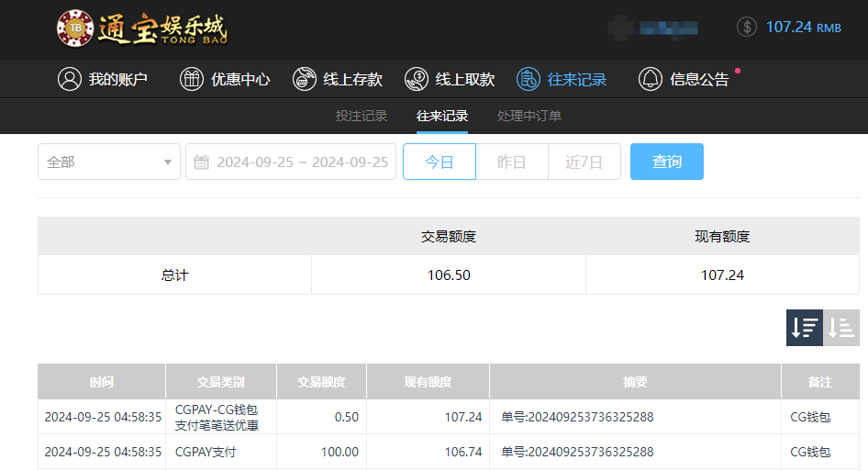Screen dimensions: 868x471
Task: Select the 昨日 yesterday button
Action: [x=512, y=162]
